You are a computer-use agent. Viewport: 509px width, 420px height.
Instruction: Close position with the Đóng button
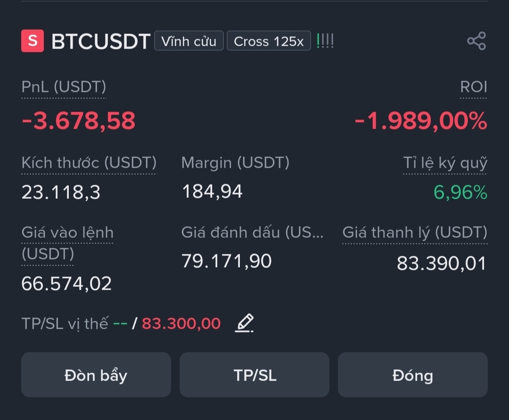[412, 375]
